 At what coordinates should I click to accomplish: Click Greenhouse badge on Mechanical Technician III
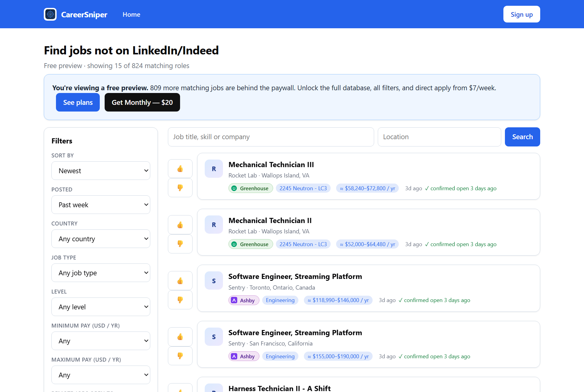[251, 188]
